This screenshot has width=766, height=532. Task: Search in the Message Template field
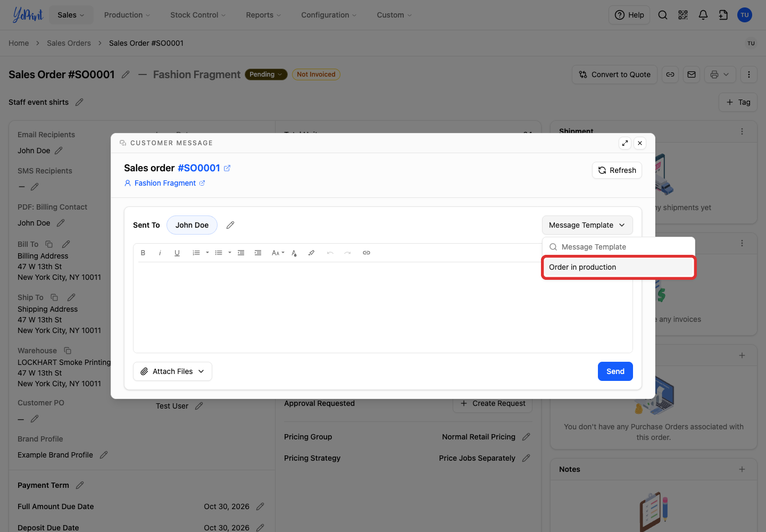619,247
